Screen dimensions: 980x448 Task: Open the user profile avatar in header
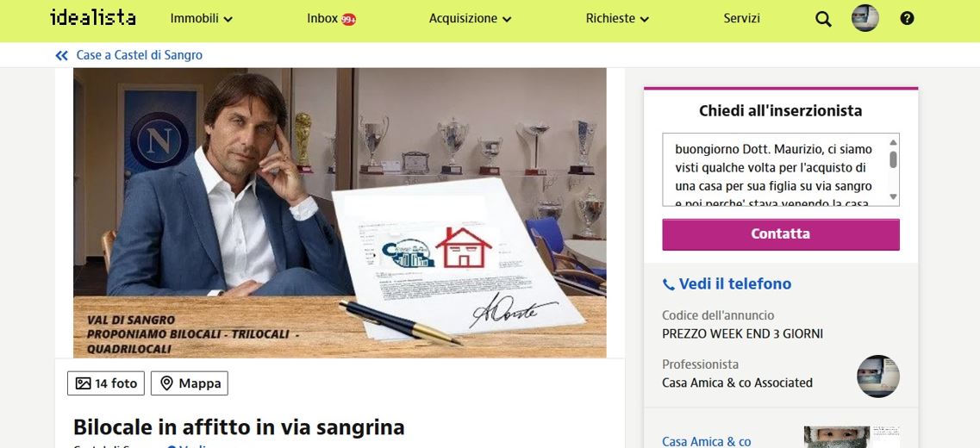pyautogui.click(x=865, y=18)
